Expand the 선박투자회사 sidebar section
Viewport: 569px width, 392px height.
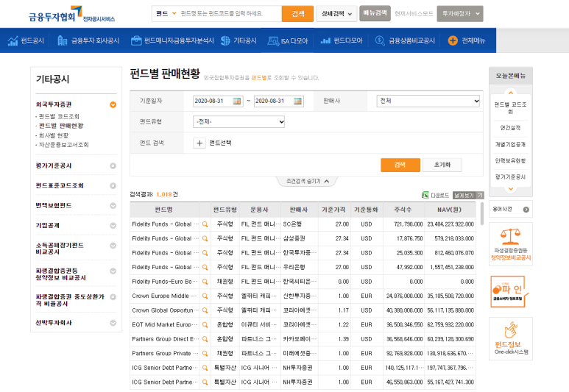113,323
